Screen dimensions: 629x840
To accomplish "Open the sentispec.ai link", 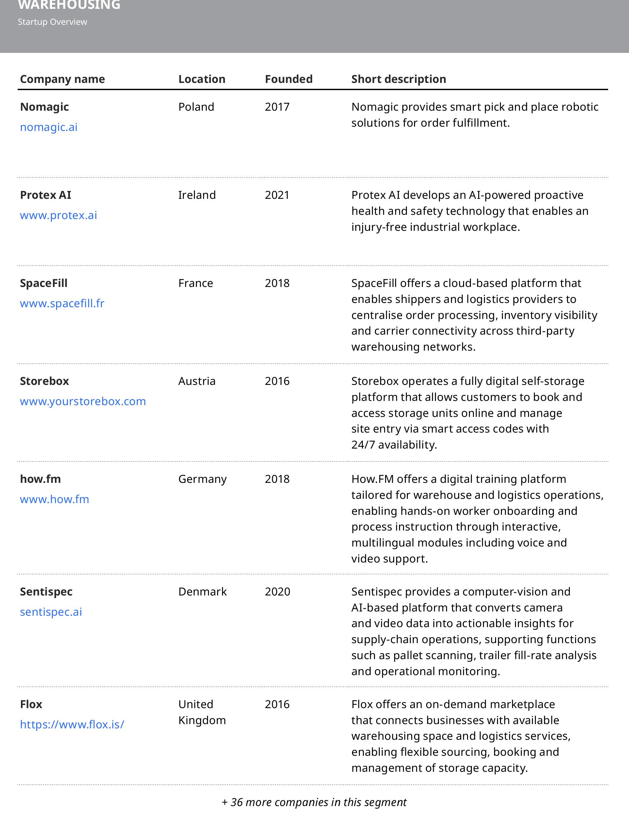I will pyautogui.click(x=51, y=612).
